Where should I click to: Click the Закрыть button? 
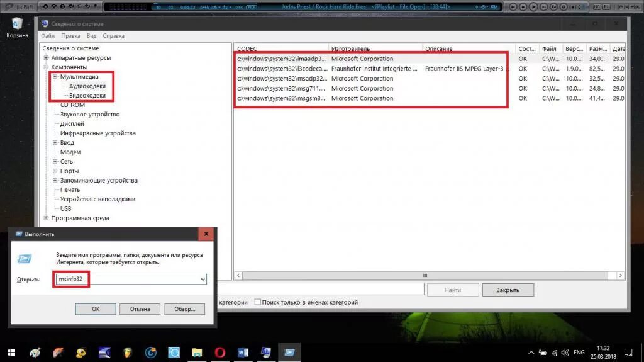tap(508, 290)
